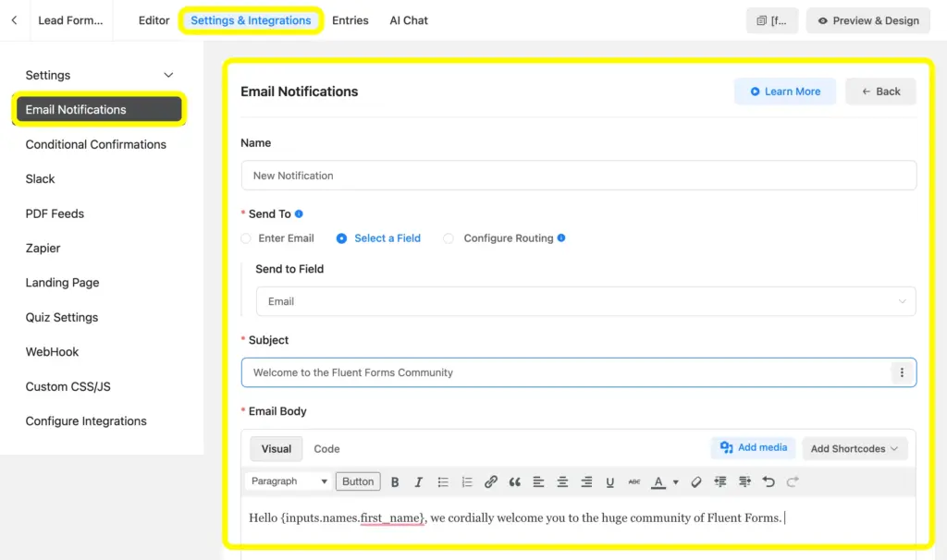This screenshot has height=560, width=947.
Task: Apply blockquote formatting
Action: coord(514,481)
